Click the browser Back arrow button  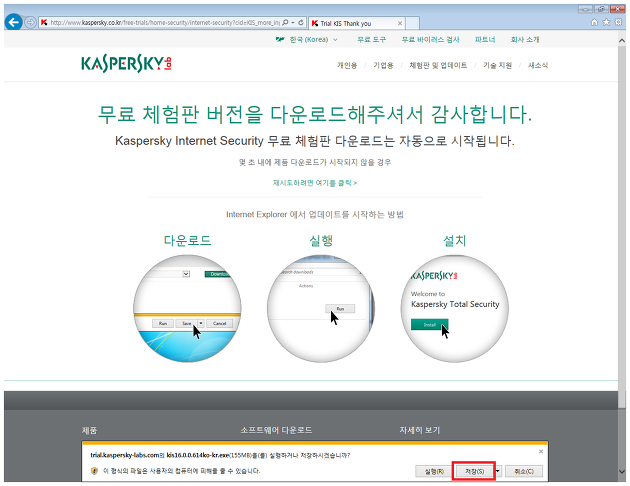[13, 22]
